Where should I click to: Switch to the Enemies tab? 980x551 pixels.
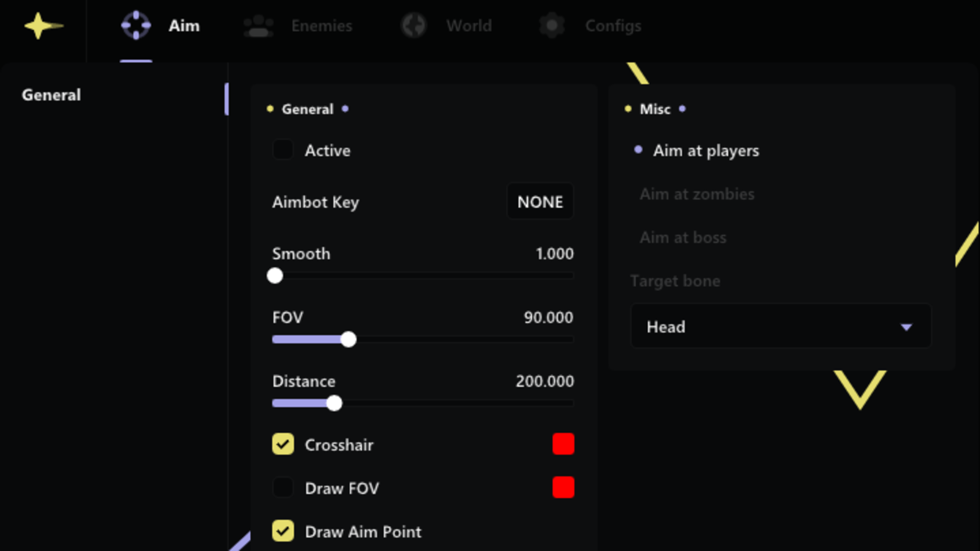coord(322,26)
